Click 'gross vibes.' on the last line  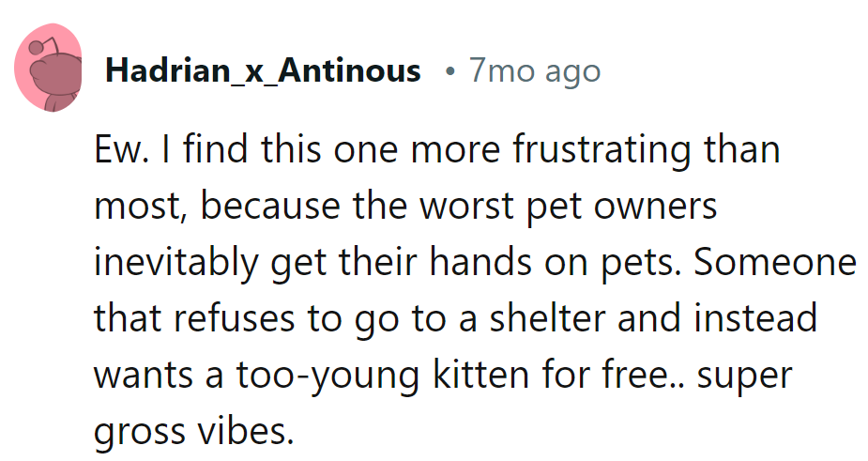(x=194, y=431)
